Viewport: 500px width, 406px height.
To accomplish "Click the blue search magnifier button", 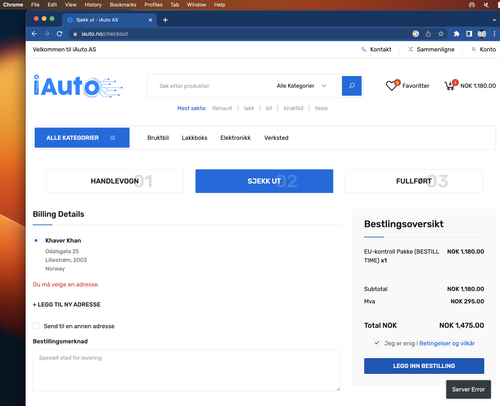I will (x=352, y=86).
